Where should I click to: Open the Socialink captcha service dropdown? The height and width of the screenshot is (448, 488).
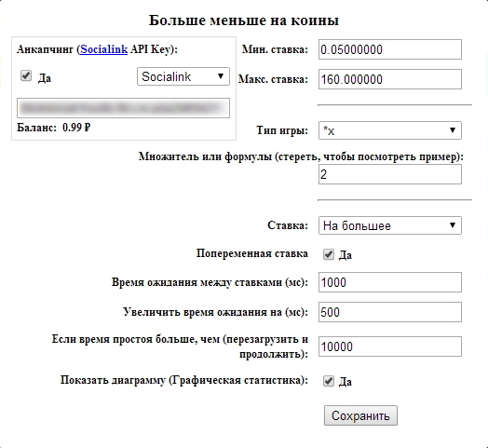coord(183,76)
